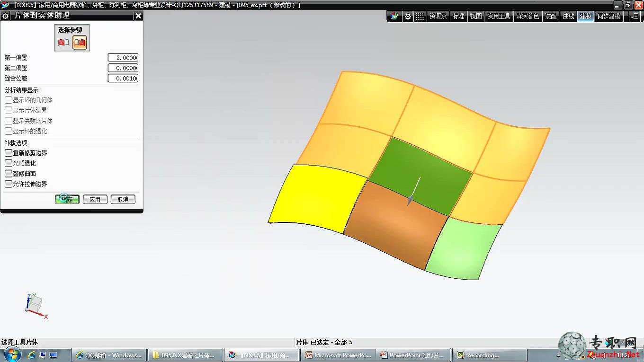Open the Windows Start menu

pyautogui.click(x=12, y=354)
